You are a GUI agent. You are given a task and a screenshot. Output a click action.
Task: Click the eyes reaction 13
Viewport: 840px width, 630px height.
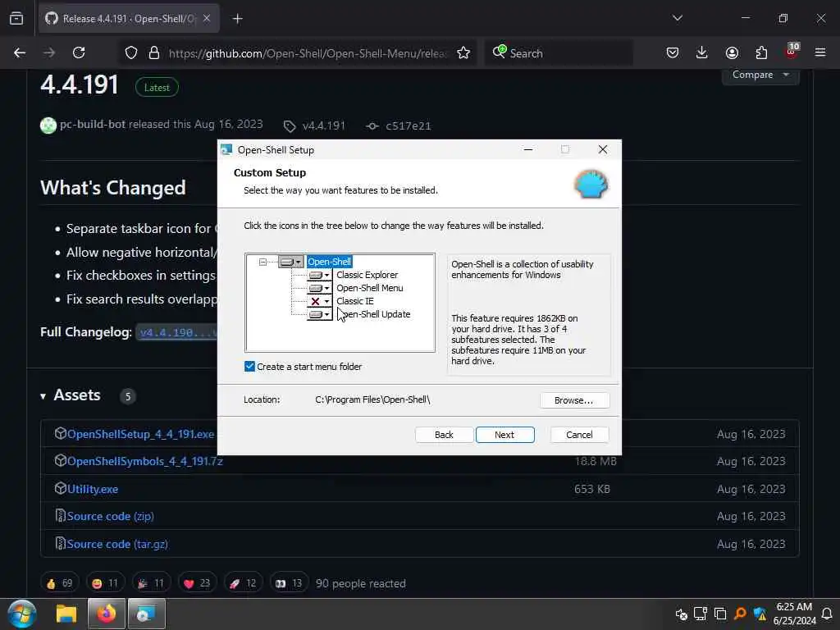tap(290, 583)
